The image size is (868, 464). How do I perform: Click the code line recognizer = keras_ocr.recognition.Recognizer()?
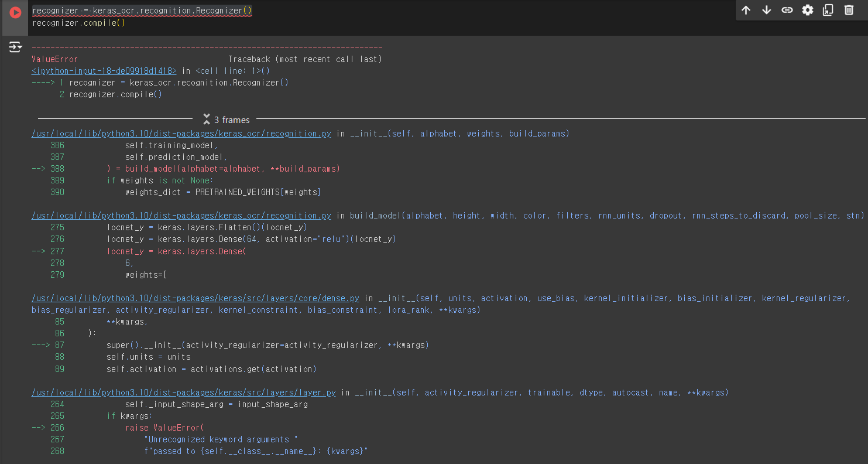142,11
